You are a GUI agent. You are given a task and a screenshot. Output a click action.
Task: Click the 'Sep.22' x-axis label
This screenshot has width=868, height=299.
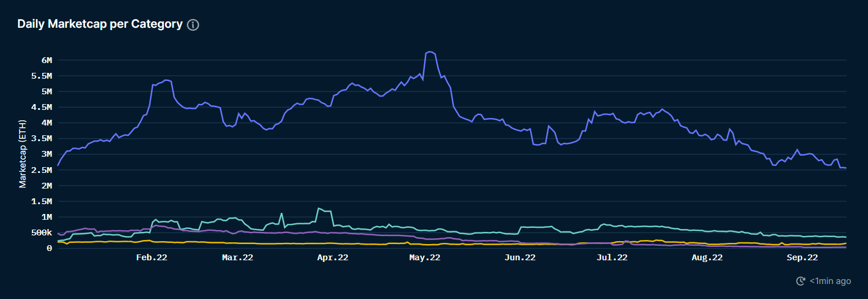(x=802, y=258)
